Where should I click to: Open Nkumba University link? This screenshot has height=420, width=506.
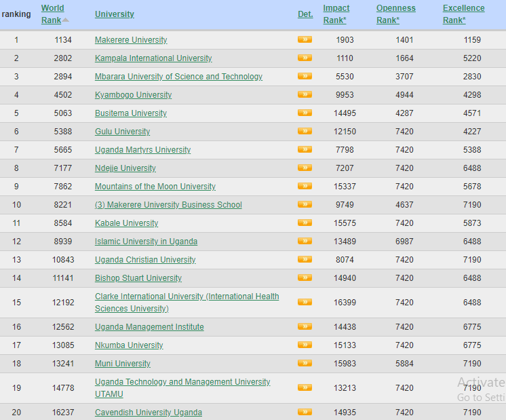pos(129,345)
